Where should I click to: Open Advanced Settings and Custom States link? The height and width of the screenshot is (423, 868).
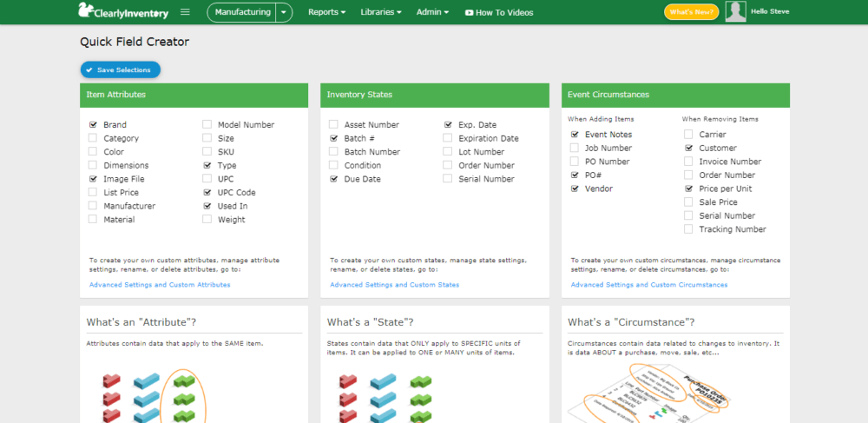(x=395, y=285)
